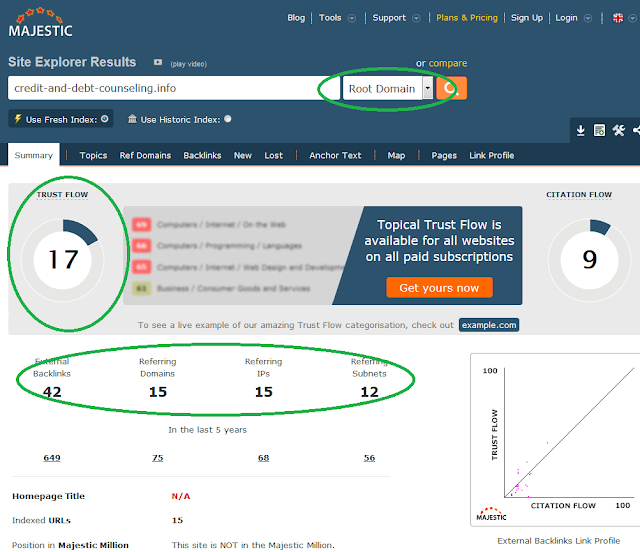Switch to the Summary tab
Image resolution: width=640 pixels, height=552 pixels.
coord(33,155)
